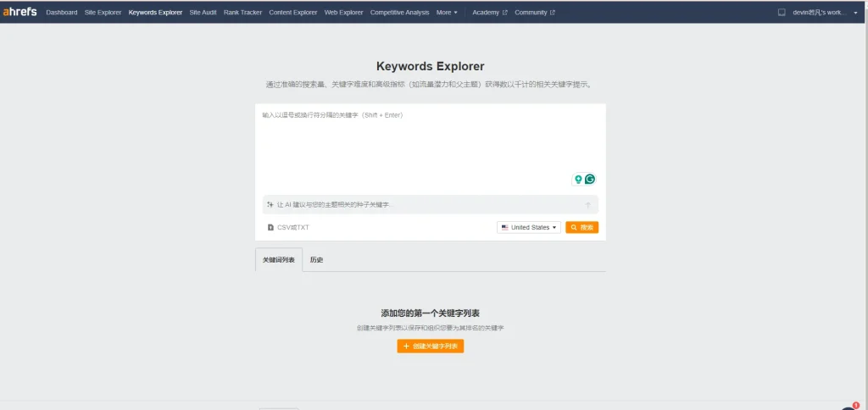The image size is (868, 410).
Task: Open the United States country dropdown
Action: click(x=529, y=227)
